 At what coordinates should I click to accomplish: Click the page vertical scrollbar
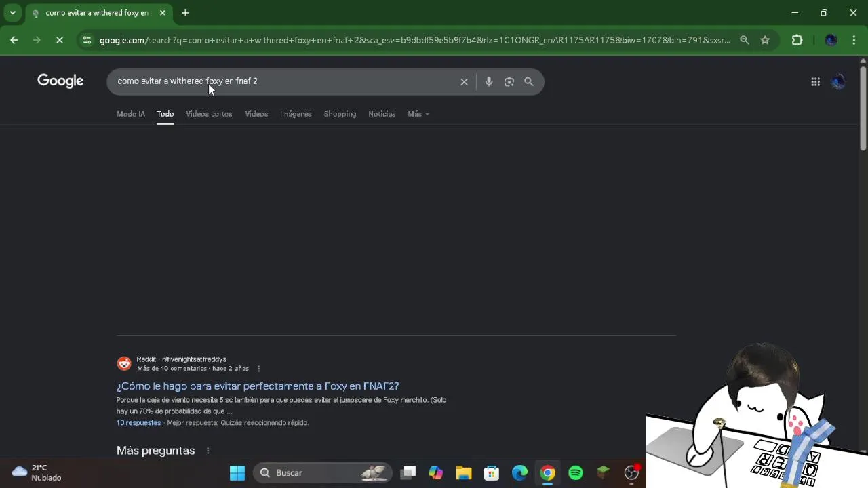point(863,108)
